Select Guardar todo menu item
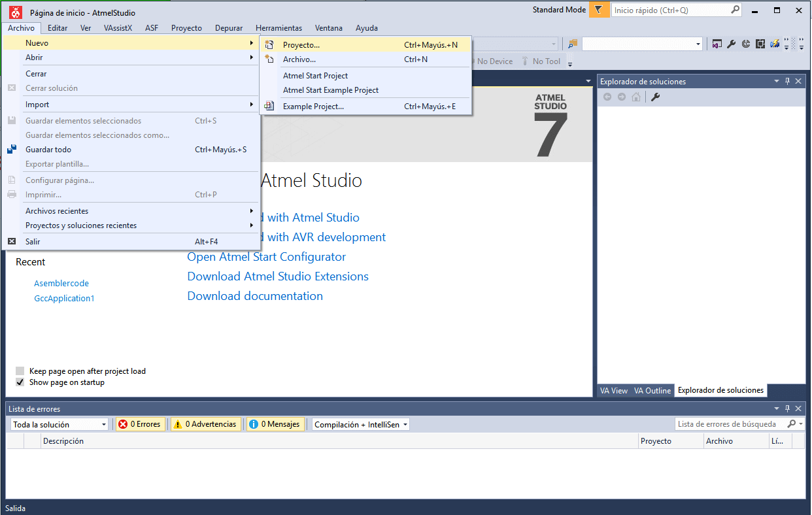 [131, 150]
